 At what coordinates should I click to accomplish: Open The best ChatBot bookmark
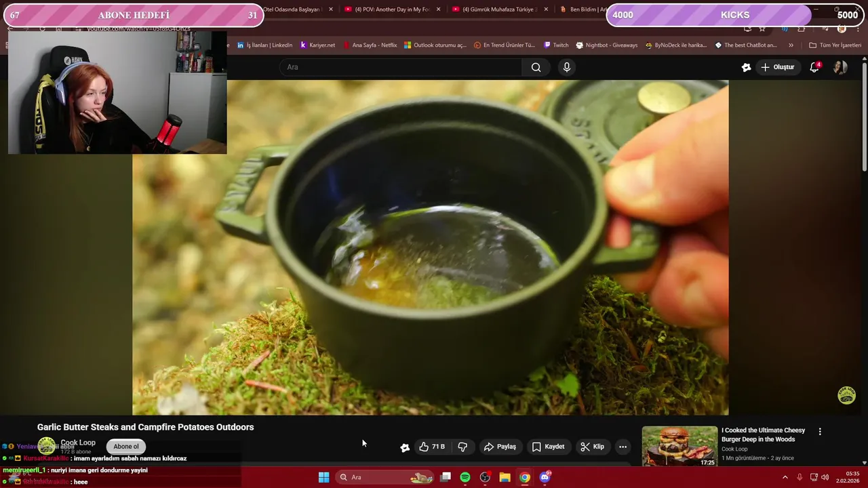click(746, 45)
